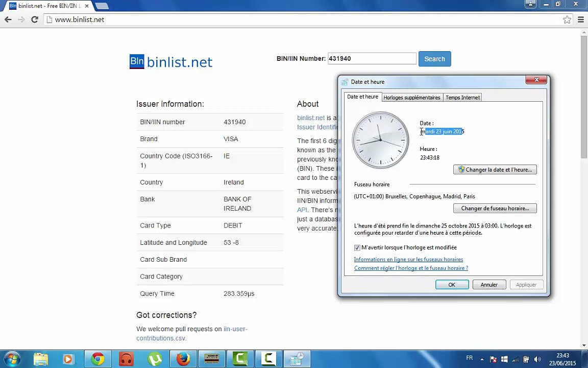Click the binlist.net logo
Screen dimensions: 588x368
171,62
